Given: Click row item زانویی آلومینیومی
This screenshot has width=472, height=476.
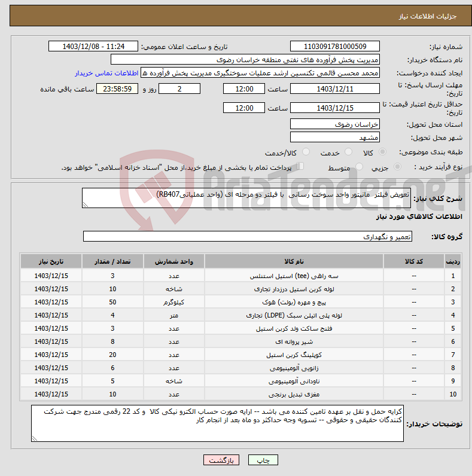Looking at the screenshot, I should pyautogui.click(x=294, y=368).
